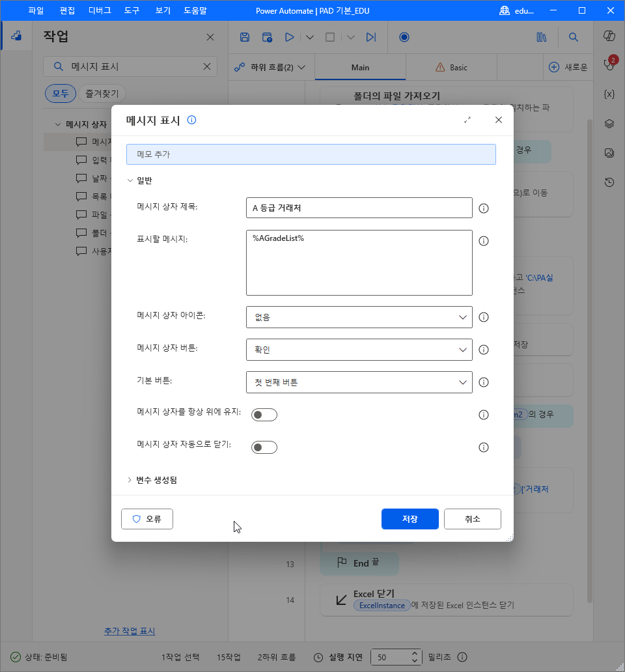Image resolution: width=625 pixels, height=672 pixels.
Task: Open the 메시지 상자 버튼 dropdown
Action: [x=359, y=350]
